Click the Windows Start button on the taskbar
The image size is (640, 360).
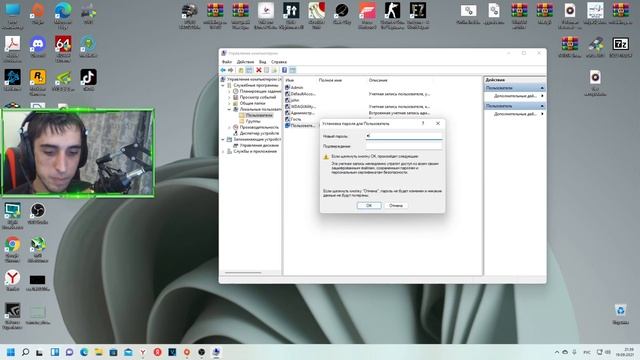(x=11, y=352)
